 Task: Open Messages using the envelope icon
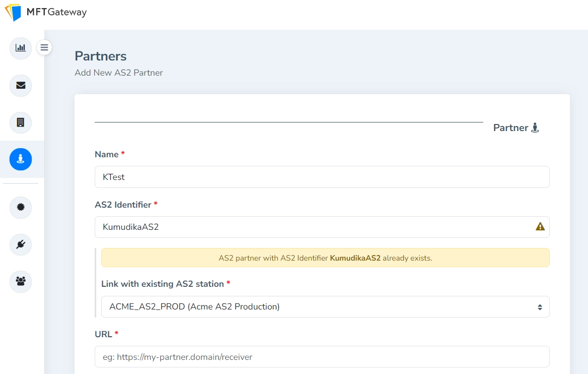point(20,86)
